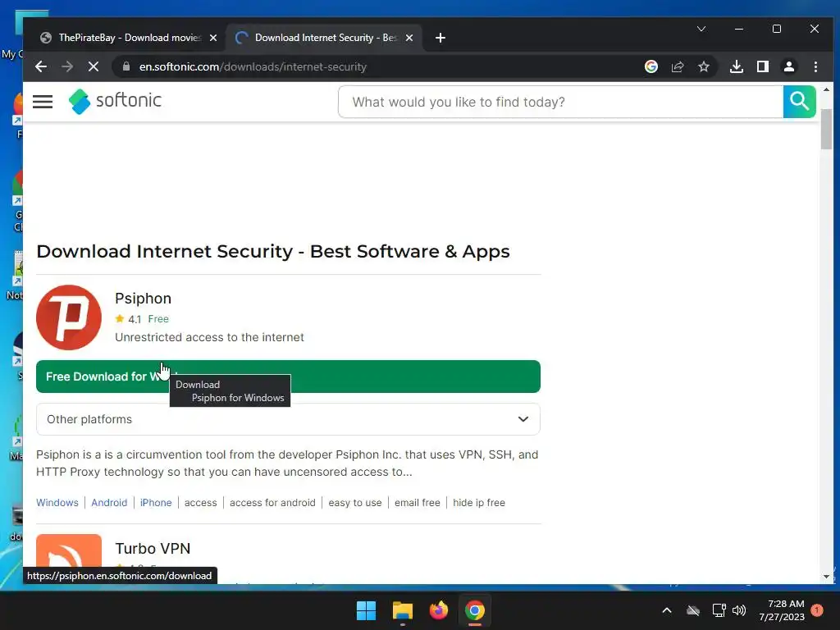The image size is (840, 630).
Task: Click 'Unrestricted access to the internet' text
Action: pos(209,337)
